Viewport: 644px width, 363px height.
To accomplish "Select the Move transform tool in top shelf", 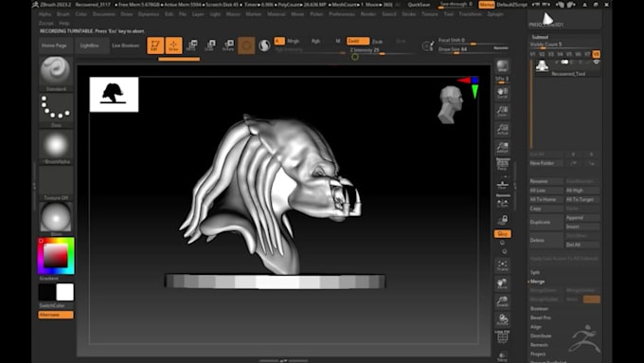I will pyautogui.click(x=191, y=45).
